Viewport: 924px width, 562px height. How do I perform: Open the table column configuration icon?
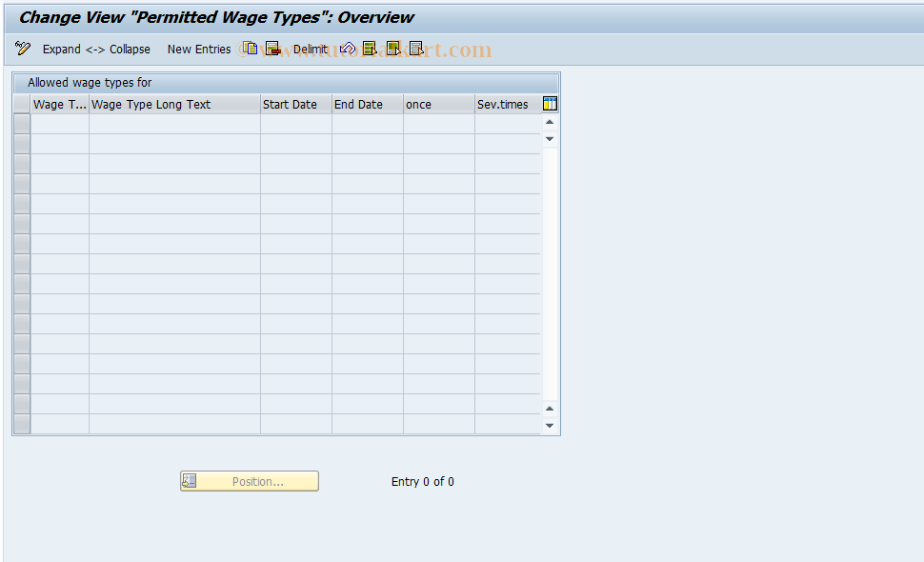tap(550, 104)
